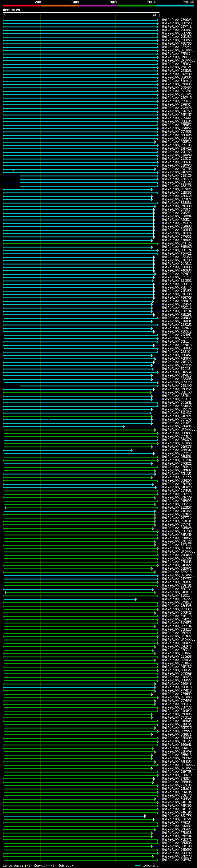Select the UniRef100_A2TJV6 label
Screen dimensions: 197x868
[177, 94]
